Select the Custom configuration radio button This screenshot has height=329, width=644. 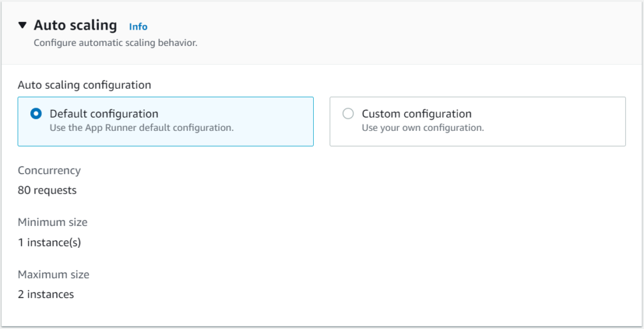pyautogui.click(x=348, y=114)
